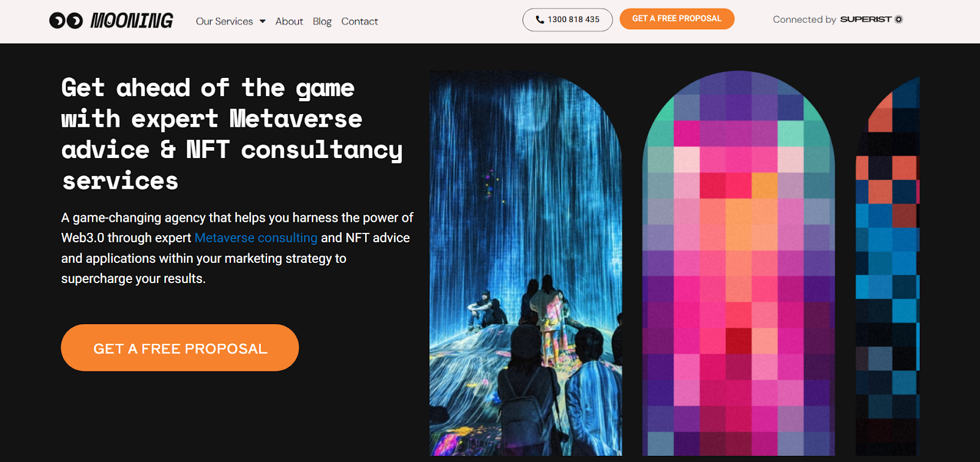
Task: Expand the Our Services dropdown arrow
Action: [262, 21]
